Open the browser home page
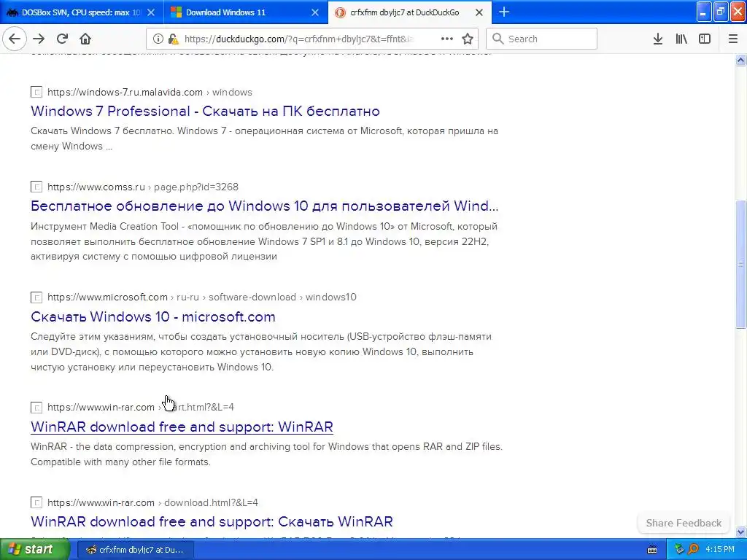 85,39
